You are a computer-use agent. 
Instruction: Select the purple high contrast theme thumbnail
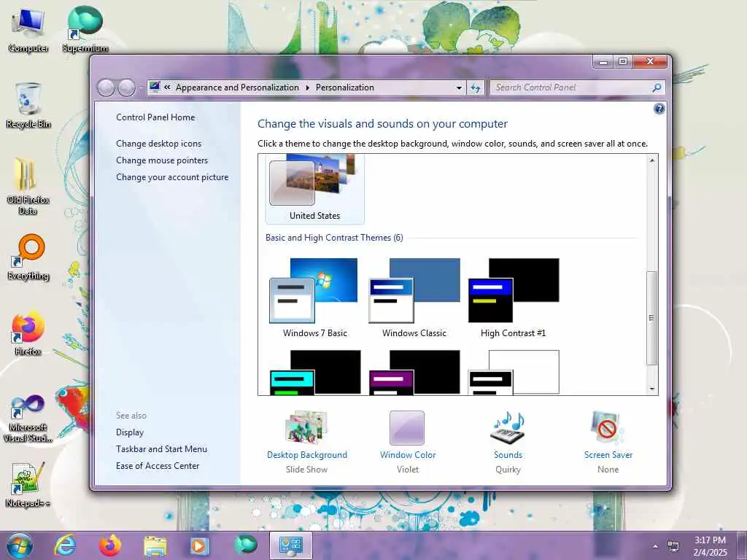414,373
